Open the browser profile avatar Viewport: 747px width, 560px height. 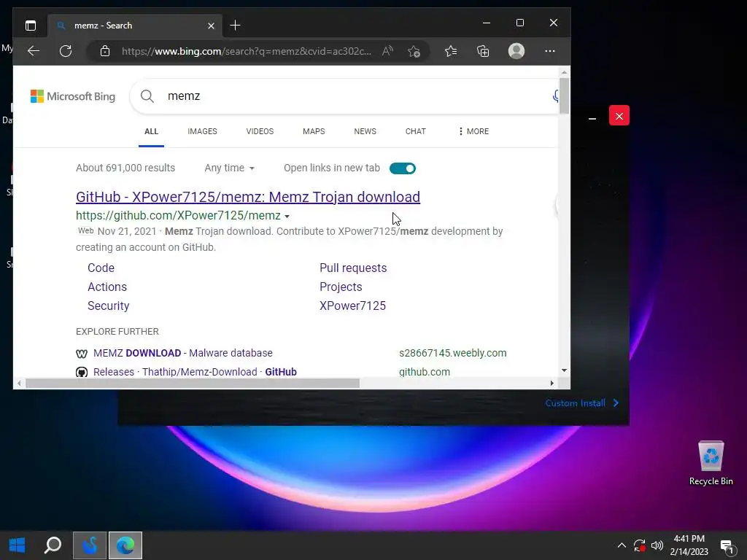[x=516, y=51]
